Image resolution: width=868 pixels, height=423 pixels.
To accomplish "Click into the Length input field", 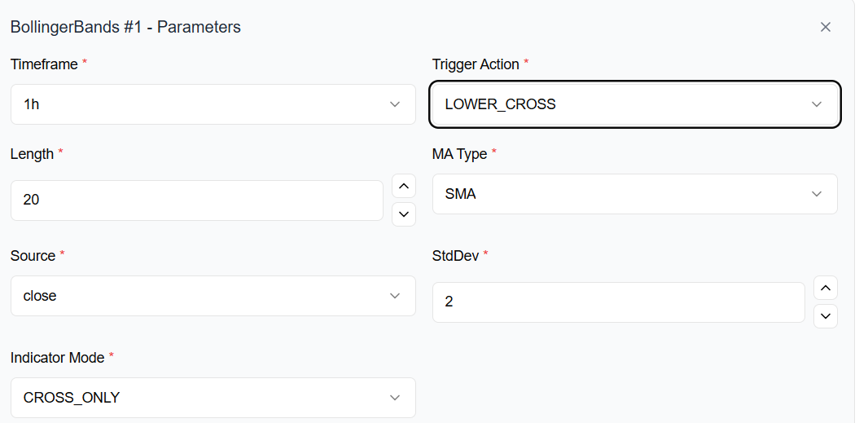I will point(195,200).
